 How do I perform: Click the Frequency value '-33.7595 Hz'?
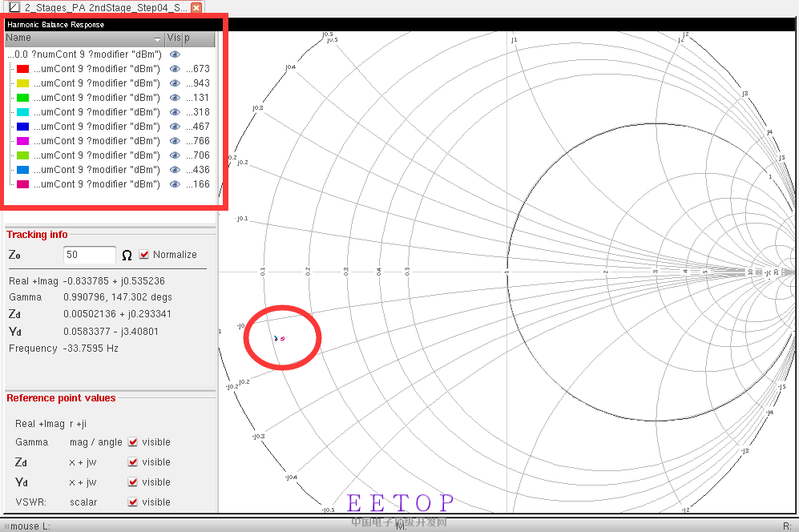(91, 349)
